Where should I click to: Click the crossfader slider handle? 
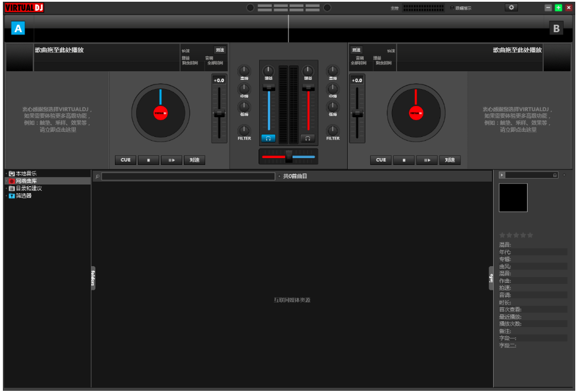point(288,156)
